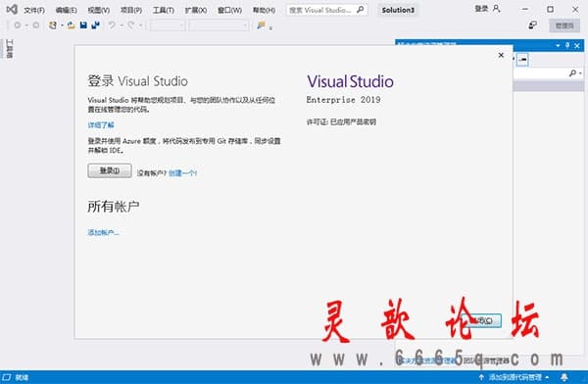The height and width of the screenshot is (384, 588).
Task: Click the 许可证 license status text
Action: [x=341, y=121]
